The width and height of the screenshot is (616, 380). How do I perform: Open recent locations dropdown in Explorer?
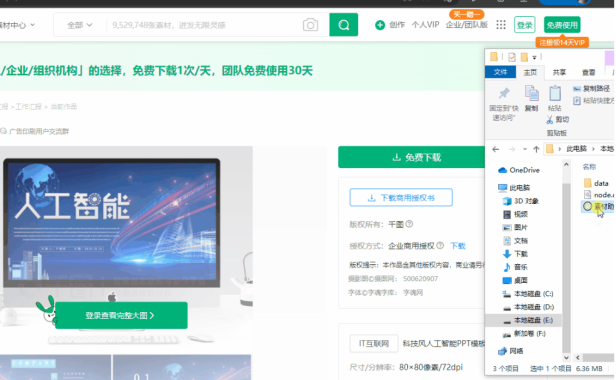(x=525, y=149)
